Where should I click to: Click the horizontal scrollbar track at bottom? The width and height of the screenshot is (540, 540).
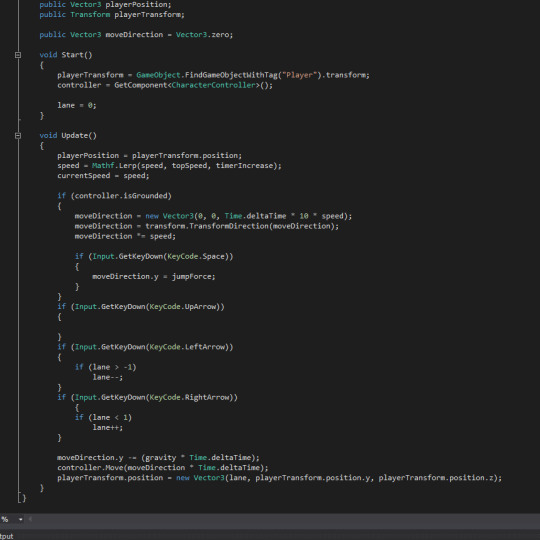(287, 519)
